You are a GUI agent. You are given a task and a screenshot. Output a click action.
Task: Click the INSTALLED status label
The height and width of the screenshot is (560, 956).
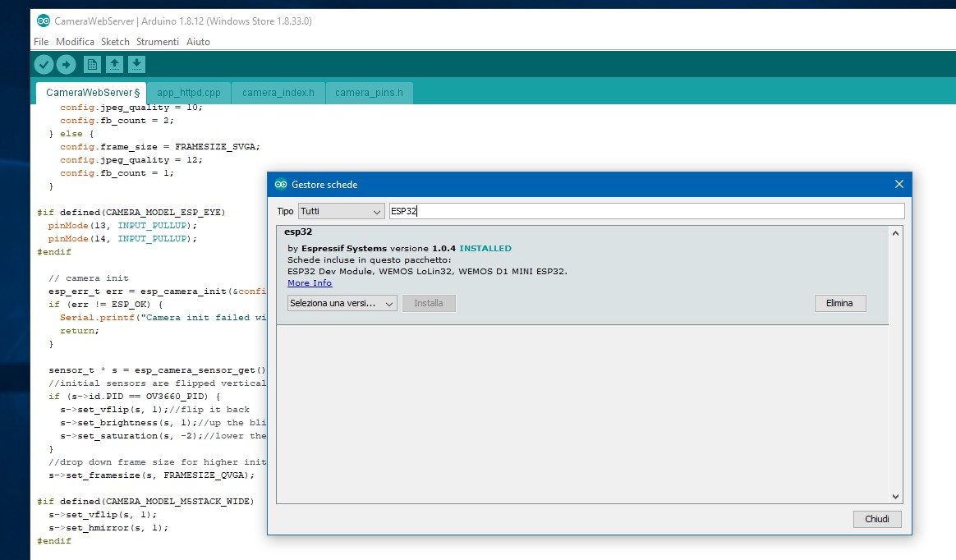pyautogui.click(x=485, y=248)
